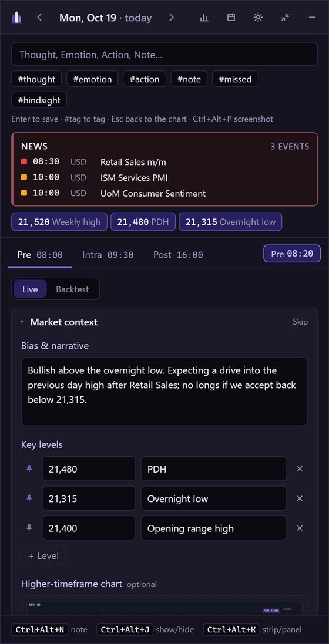Remove the Overnight low level row
Viewport: 329px width, 644px height.
(300, 498)
